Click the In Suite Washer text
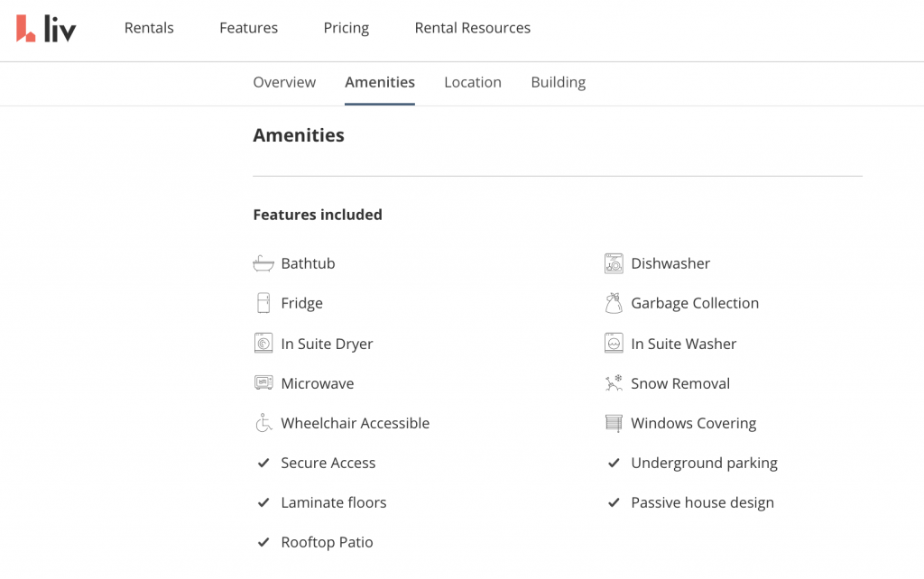 [684, 344]
